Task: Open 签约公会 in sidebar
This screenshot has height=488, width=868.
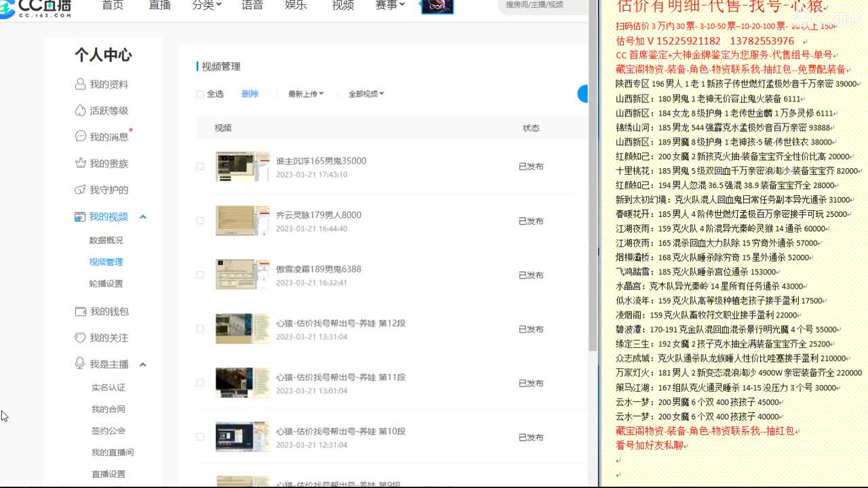Action: tap(108, 431)
